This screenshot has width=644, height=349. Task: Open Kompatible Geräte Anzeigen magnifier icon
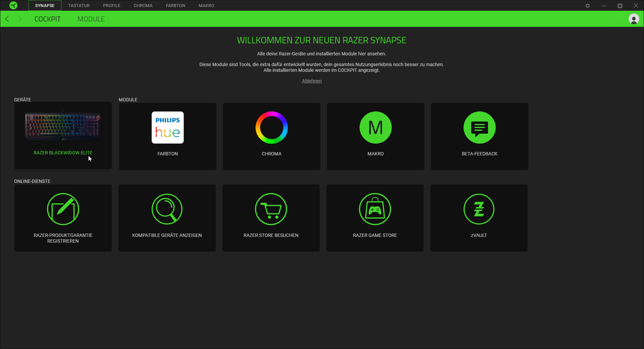pos(167,209)
